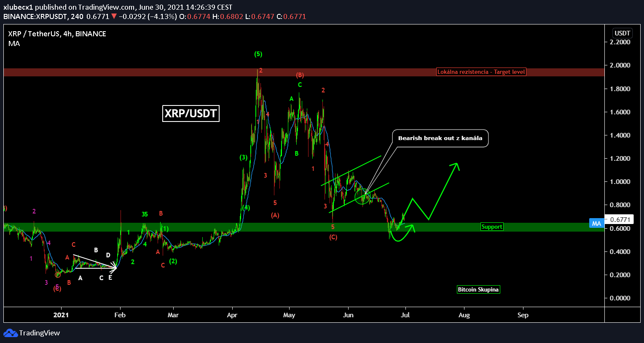Click the Apr marker on the time axis
This screenshot has width=644, height=343.
click(x=232, y=315)
